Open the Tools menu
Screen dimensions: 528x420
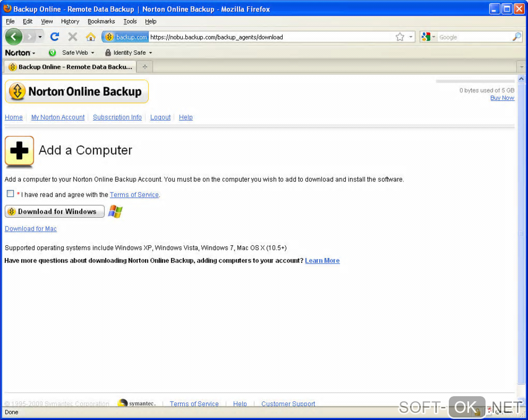click(130, 21)
